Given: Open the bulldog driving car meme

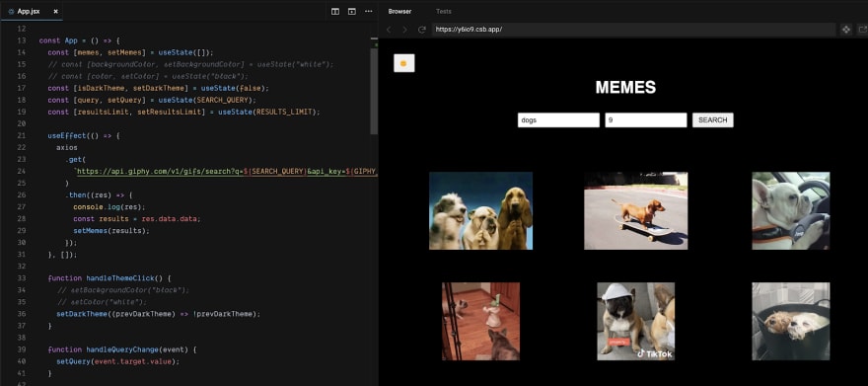Looking at the screenshot, I should 790,210.
